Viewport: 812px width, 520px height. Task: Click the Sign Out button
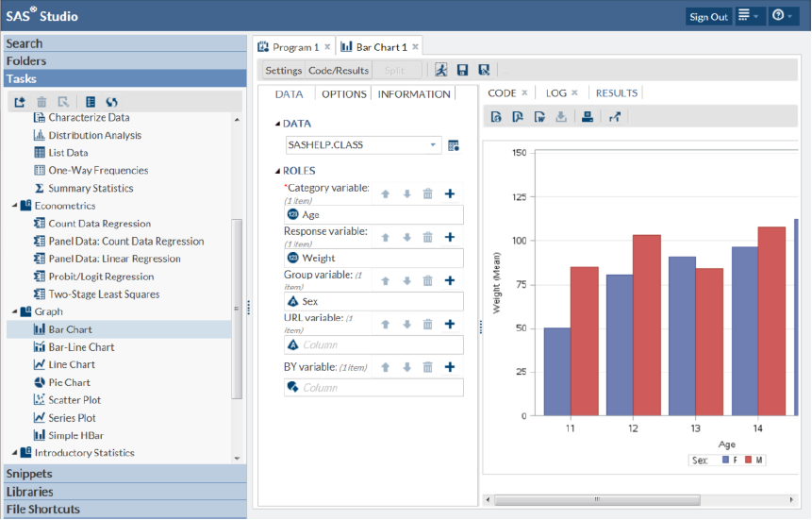[x=708, y=17]
